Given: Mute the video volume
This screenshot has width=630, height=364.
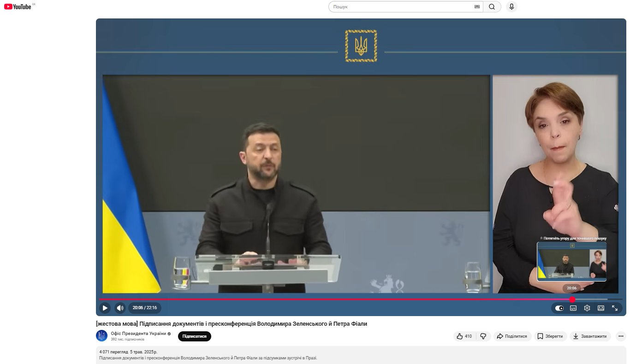Looking at the screenshot, I should click(120, 308).
